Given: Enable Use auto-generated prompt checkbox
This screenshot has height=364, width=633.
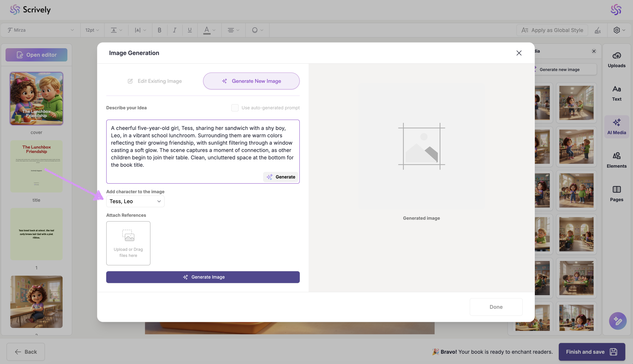Looking at the screenshot, I should 235,108.
